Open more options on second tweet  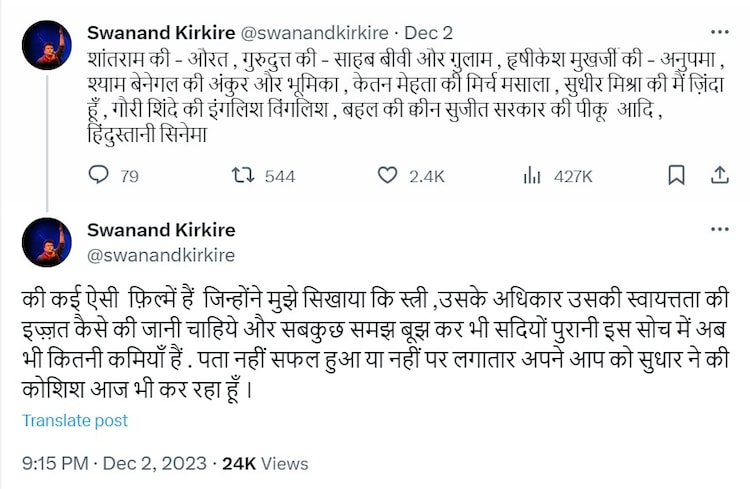pos(719,229)
